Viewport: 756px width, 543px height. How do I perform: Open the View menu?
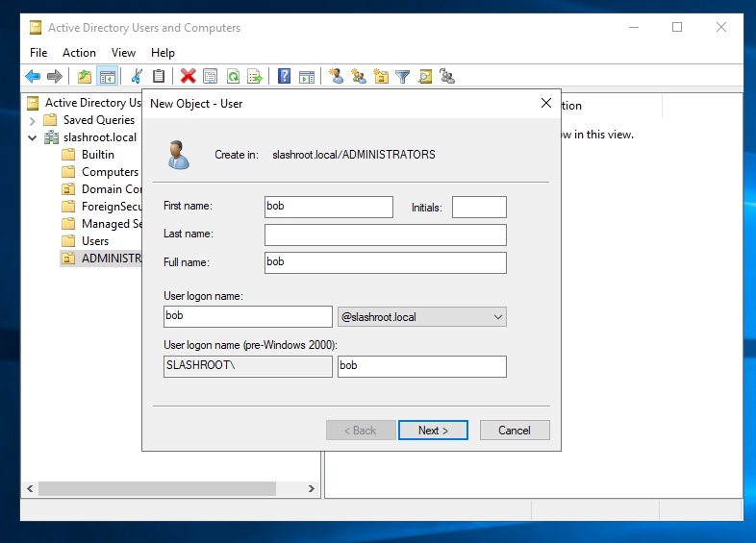(x=123, y=53)
